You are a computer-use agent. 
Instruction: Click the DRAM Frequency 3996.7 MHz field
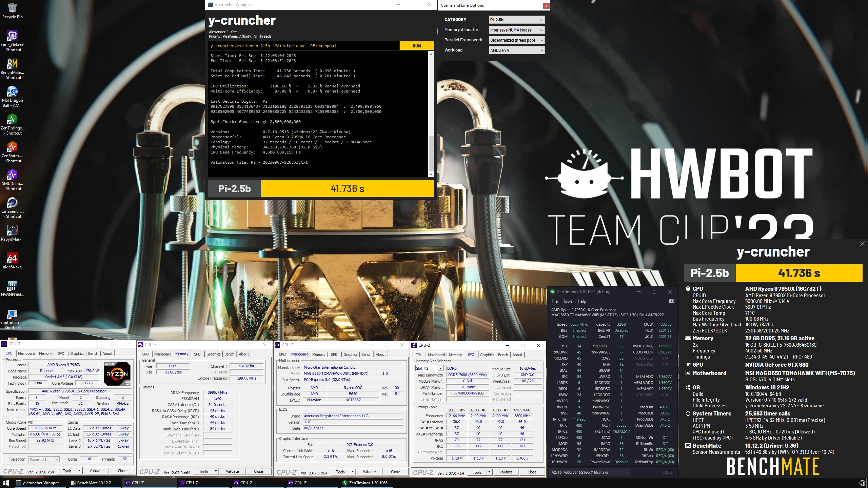(x=217, y=392)
